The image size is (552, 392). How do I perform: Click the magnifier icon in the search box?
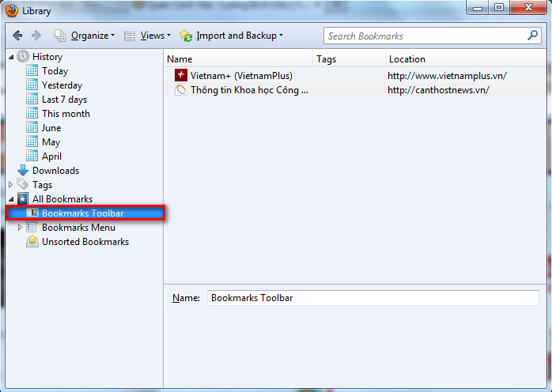pos(533,36)
